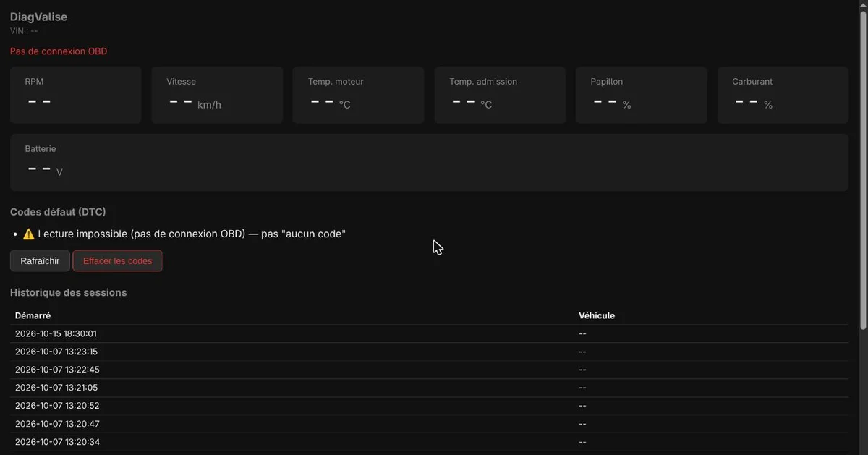The height and width of the screenshot is (455, 868).
Task: Open the RPM gauge card
Action: pos(76,95)
